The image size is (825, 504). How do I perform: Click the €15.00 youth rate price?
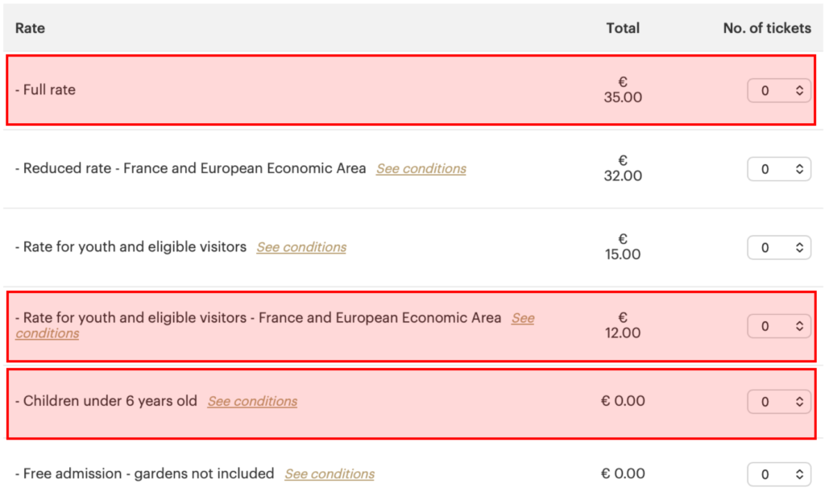click(x=623, y=247)
